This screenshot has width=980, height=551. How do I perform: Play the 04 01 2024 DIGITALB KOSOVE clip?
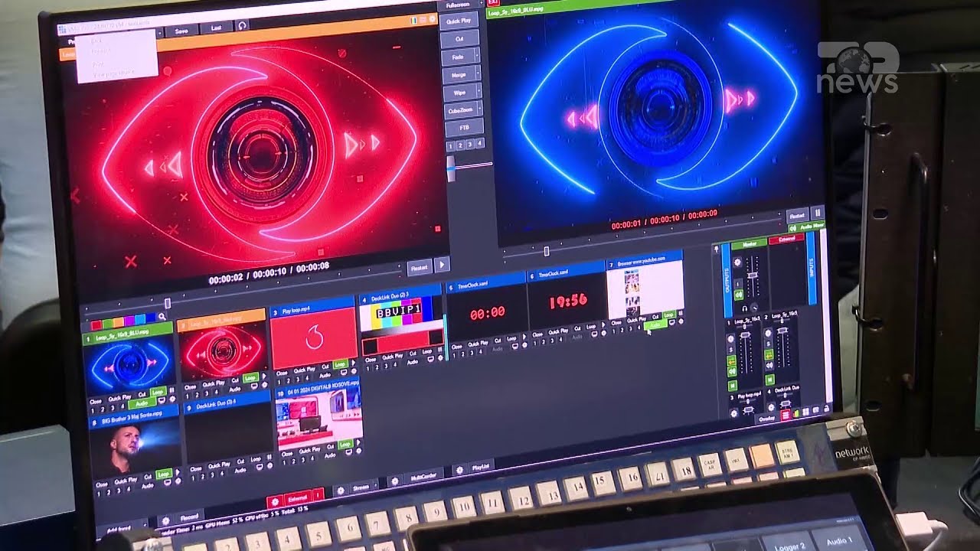pos(358,442)
